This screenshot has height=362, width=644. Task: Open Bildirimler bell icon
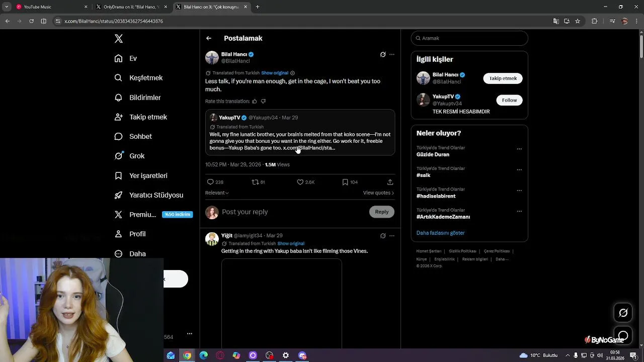click(x=118, y=98)
